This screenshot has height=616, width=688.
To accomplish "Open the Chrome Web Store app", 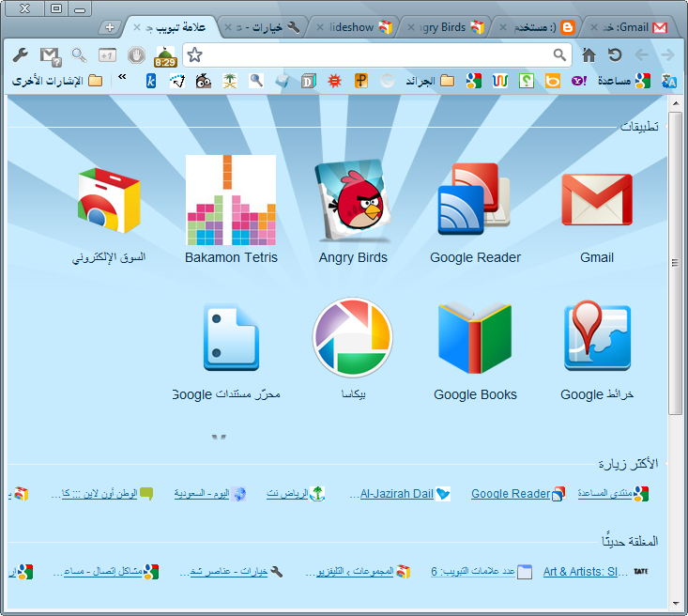I will click(x=109, y=215).
